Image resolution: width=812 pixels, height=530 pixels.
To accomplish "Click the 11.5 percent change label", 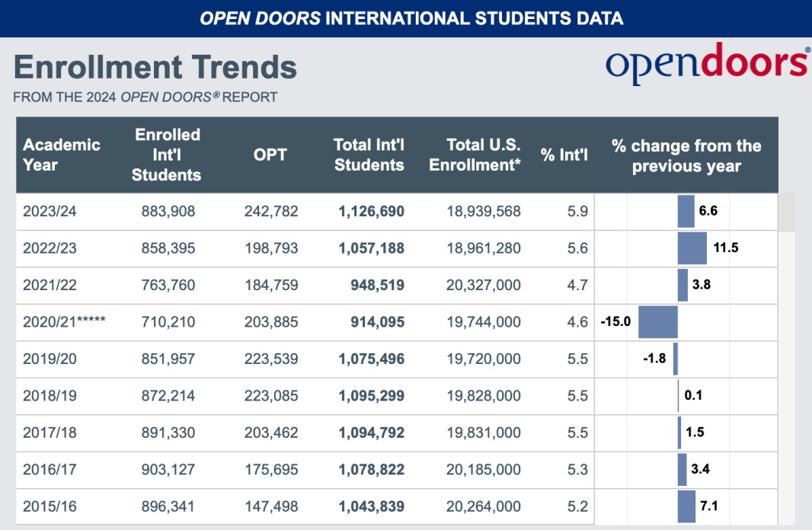I will coord(726,247).
